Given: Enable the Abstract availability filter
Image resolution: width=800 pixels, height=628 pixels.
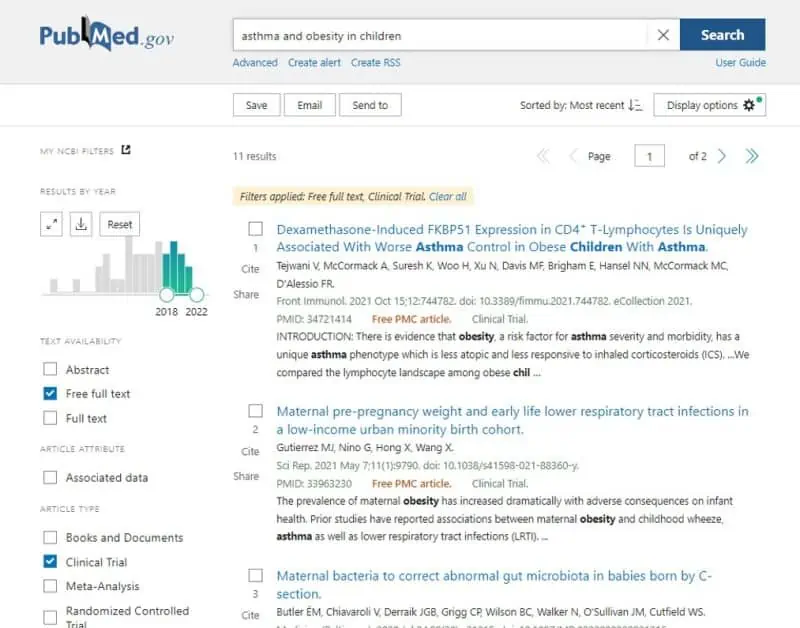Looking at the screenshot, I should 51,369.
